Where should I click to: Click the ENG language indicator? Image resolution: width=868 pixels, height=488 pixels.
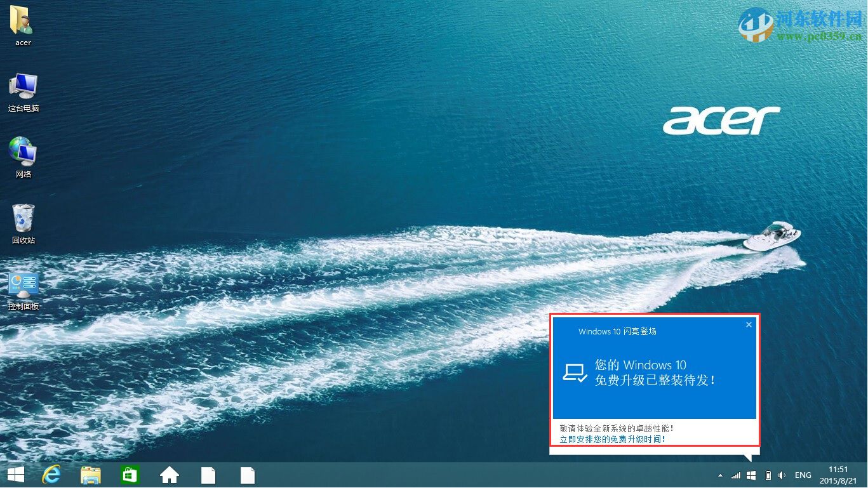coord(803,475)
